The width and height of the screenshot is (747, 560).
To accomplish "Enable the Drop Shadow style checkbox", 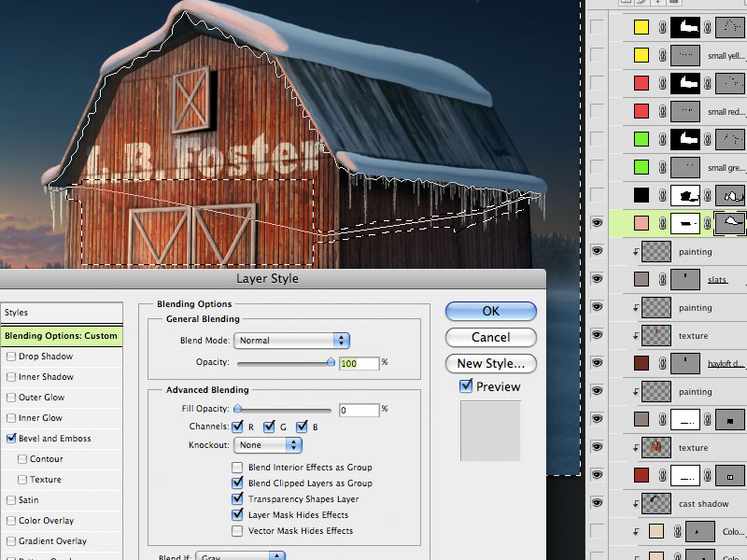I will (11, 357).
